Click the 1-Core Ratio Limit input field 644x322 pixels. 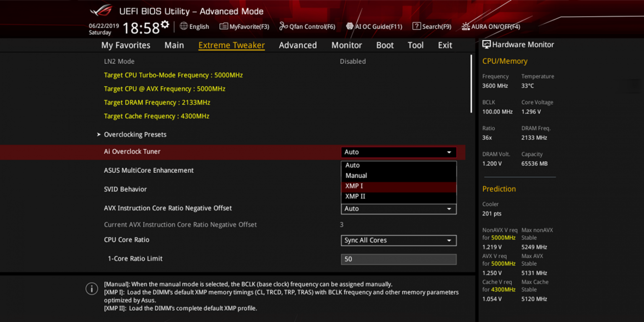pyautogui.click(x=398, y=259)
